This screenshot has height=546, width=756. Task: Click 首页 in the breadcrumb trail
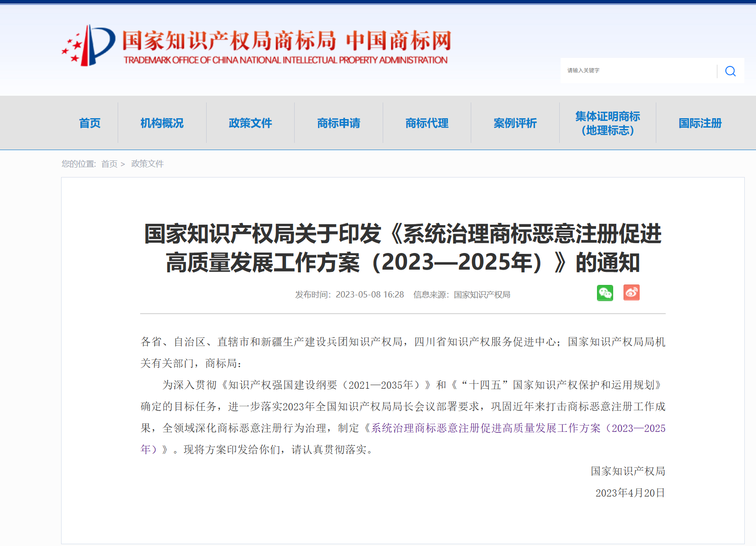point(109,164)
